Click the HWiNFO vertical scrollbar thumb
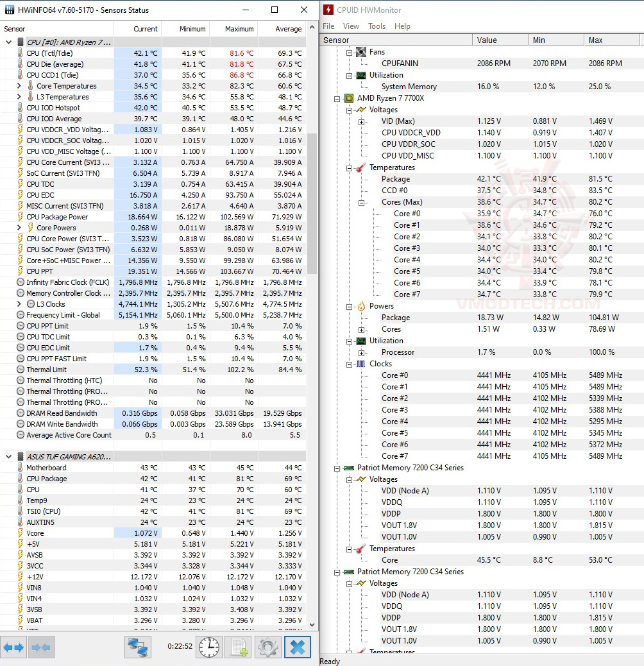Image resolution: width=644 pixels, height=666 pixels. pyautogui.click(x=312, y=204)
